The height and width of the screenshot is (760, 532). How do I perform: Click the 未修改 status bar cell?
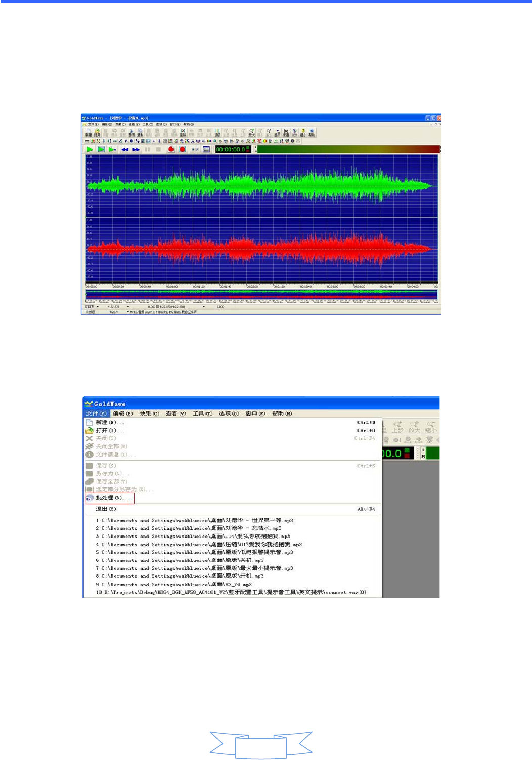[x=91, y=312]
